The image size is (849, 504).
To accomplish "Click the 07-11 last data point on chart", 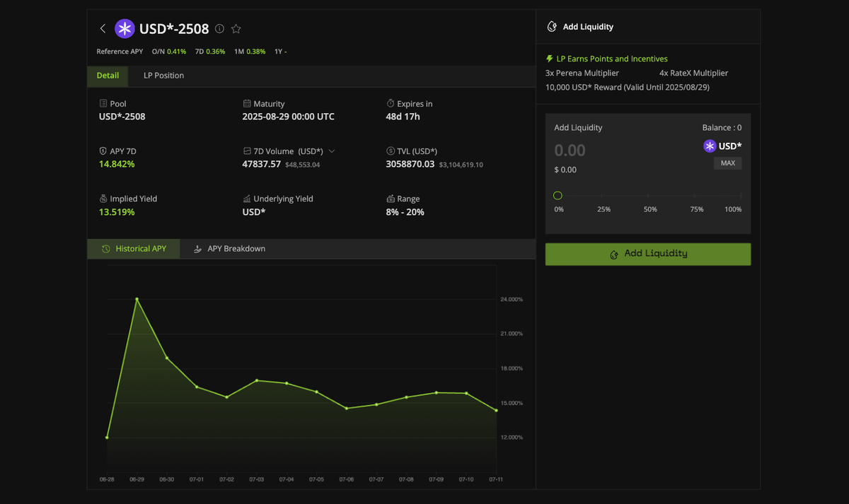I will click(496, 410).
